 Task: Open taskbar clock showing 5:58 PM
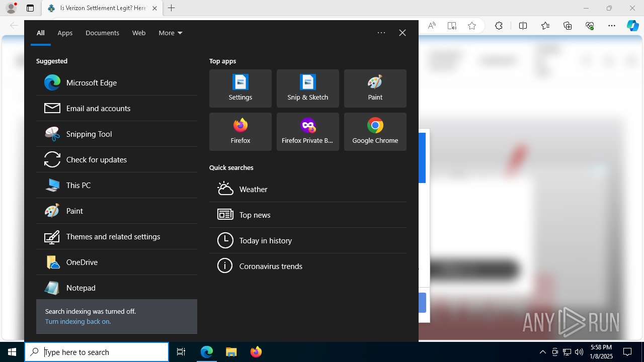point(601,352)
